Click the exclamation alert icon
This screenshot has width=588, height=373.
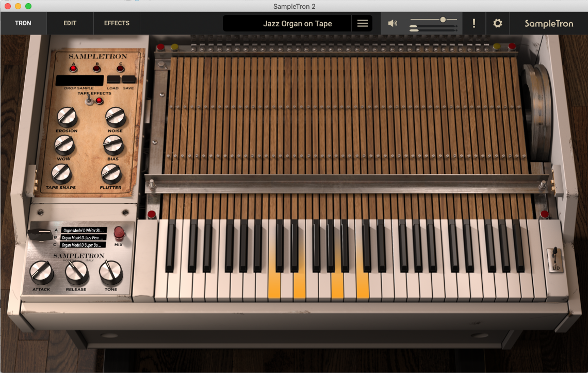(x=473, y=23)
